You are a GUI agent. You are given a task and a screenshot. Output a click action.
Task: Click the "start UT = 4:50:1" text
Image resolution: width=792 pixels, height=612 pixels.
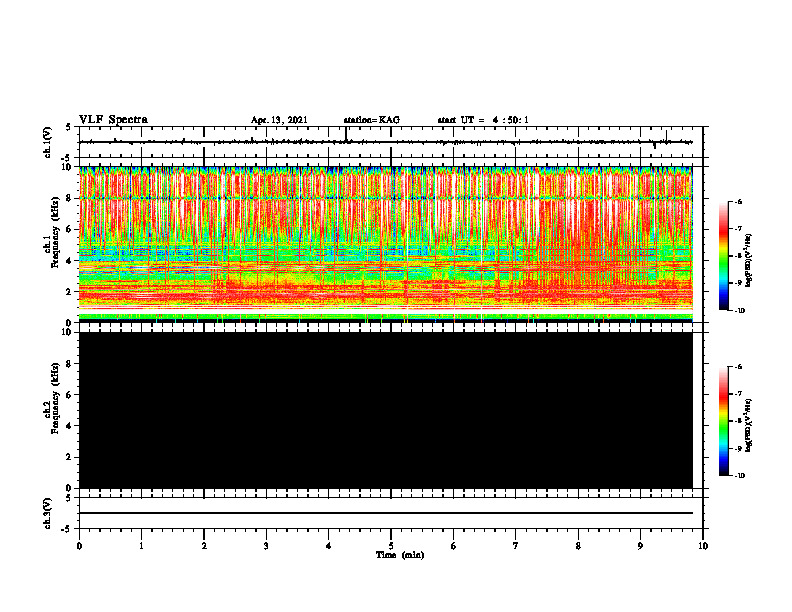click(x=483, y=120)
